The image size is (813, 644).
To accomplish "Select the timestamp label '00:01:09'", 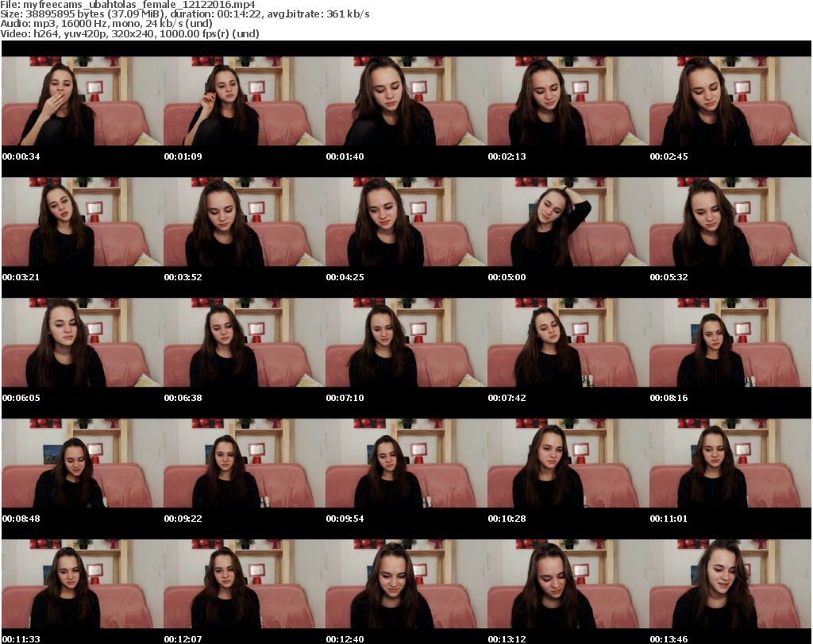I will pyautogui.click(x=183, y=156).
